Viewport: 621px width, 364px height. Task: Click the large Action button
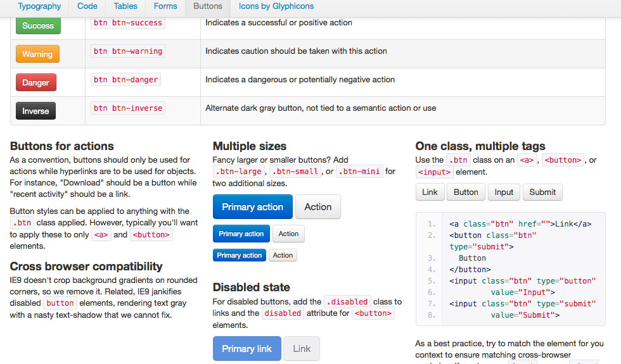coord(317,207)
